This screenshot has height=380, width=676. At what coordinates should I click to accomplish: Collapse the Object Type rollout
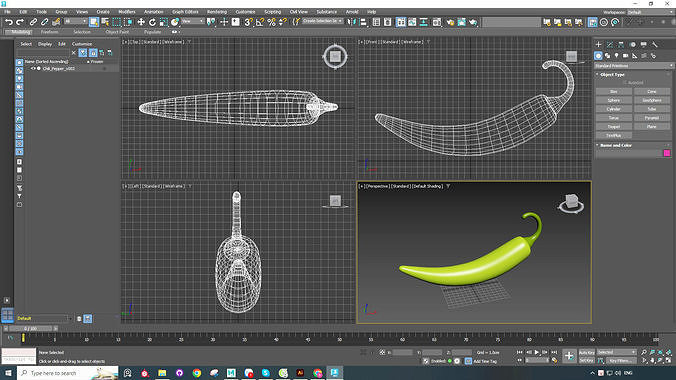coord(598,75)
